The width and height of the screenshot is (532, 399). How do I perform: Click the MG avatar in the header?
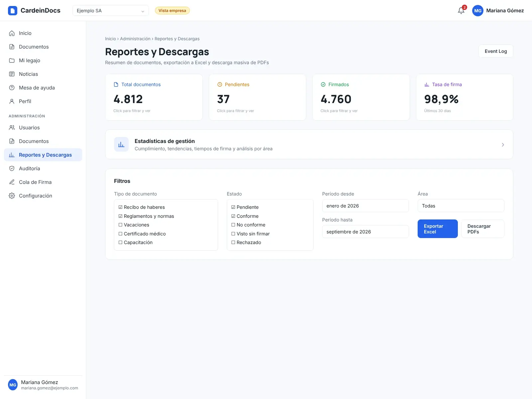(x=478, y=11)
